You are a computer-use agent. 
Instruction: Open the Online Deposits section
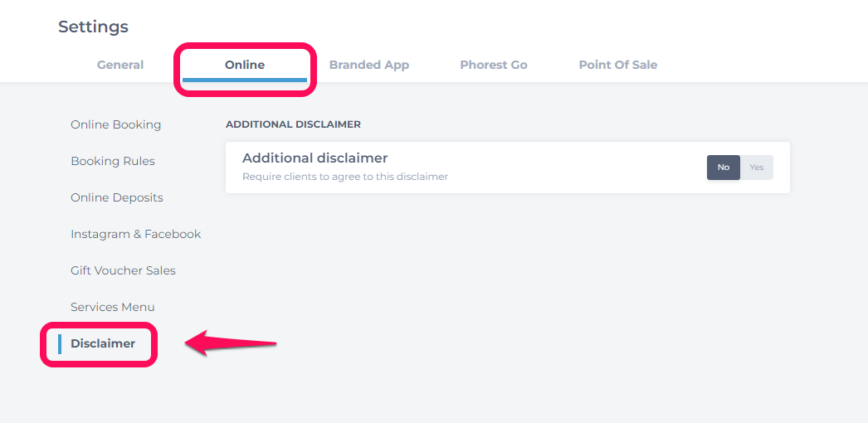[117, 197]
